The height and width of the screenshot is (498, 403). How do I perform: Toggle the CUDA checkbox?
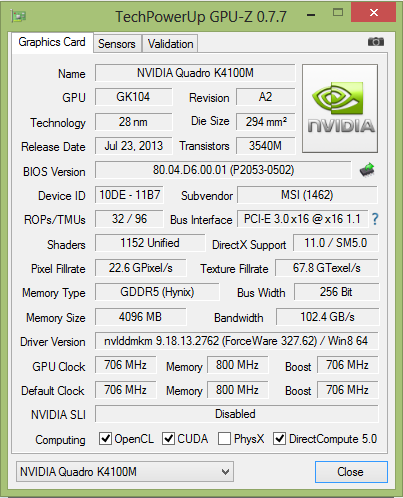pyautogui.click(x=168, y=439)
